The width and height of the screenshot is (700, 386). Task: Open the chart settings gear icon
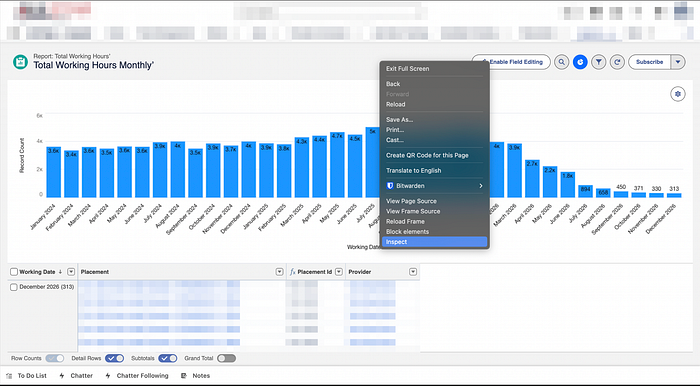pyautogui.click(x=678, y=94)
